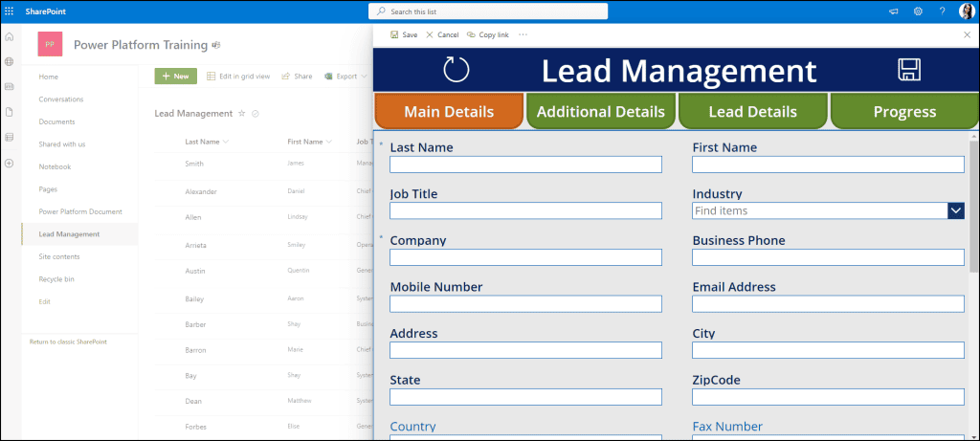Switch to Additional Details tab
980x441 pixels.
tap(601, 111)
